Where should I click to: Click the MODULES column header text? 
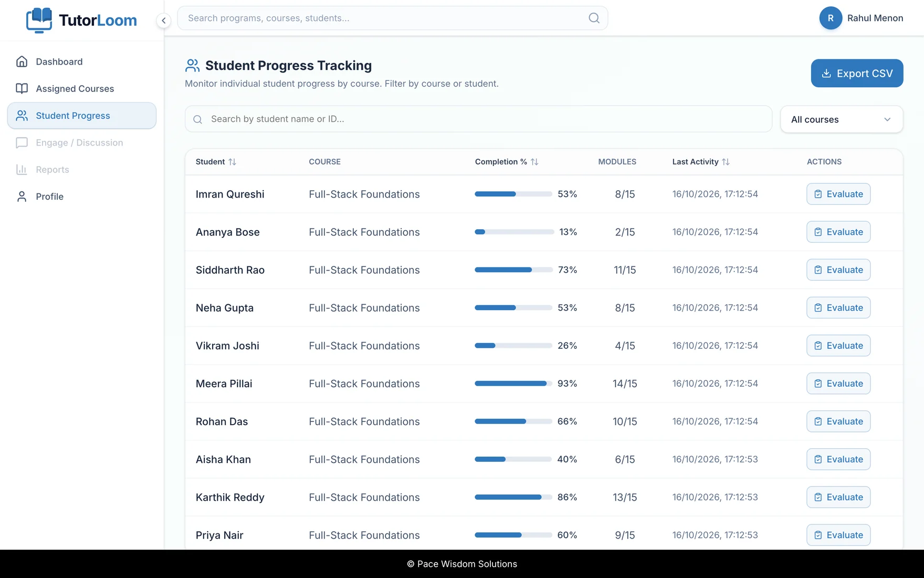(x=617, y=162)
